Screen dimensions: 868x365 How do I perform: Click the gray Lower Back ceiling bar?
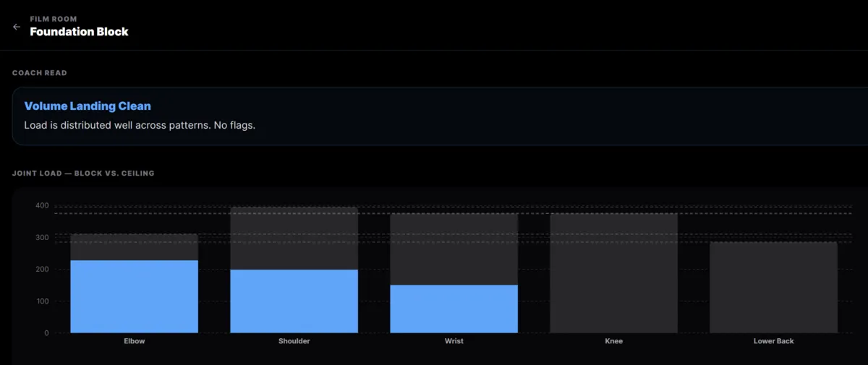773,288
